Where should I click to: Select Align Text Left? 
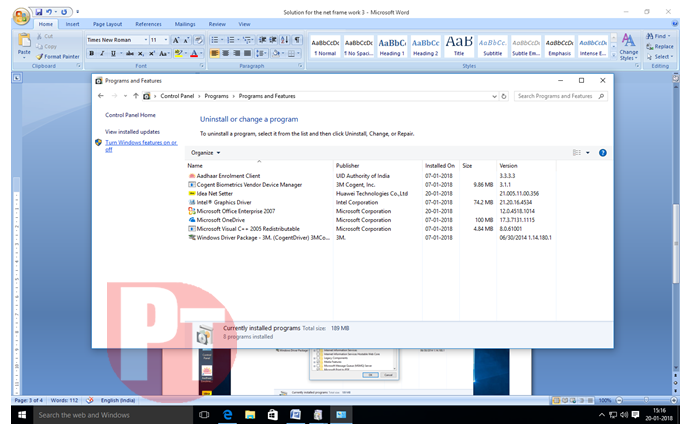pos(215,53)
